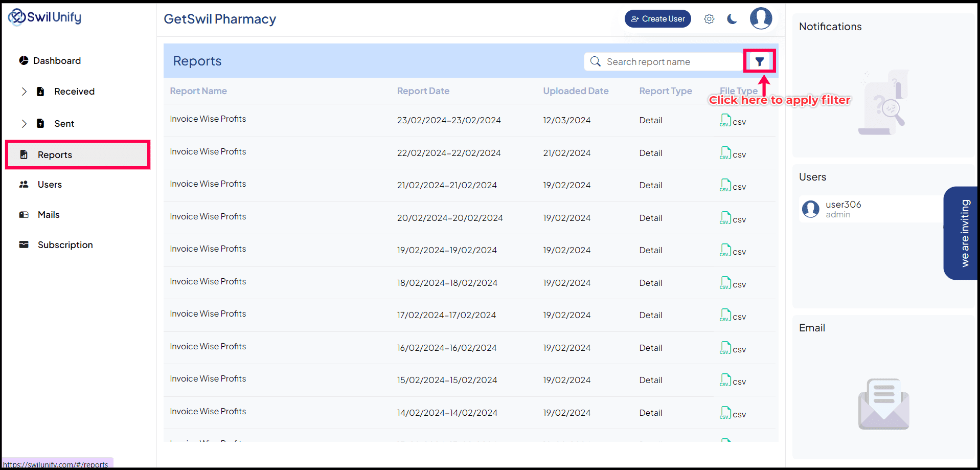Open CSV file icon for 17/02/2024 report
This screenshot has height=470, width=980.
tap(725, 316)
